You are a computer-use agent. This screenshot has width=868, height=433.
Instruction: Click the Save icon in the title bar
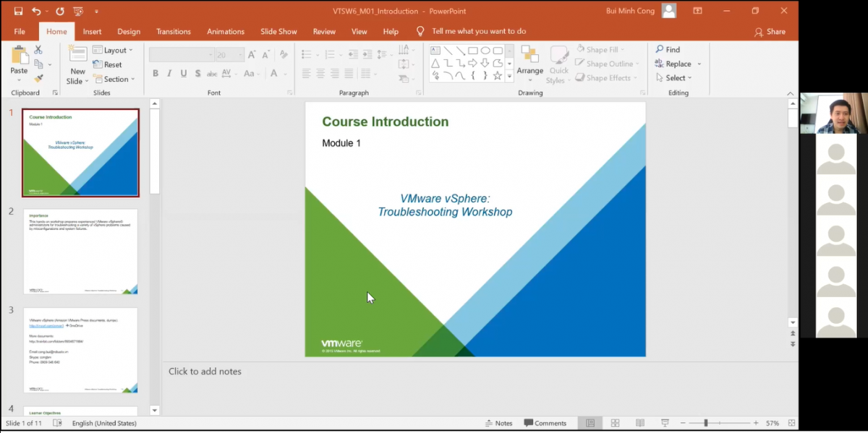pyautogui.click(x=18, y=11)
